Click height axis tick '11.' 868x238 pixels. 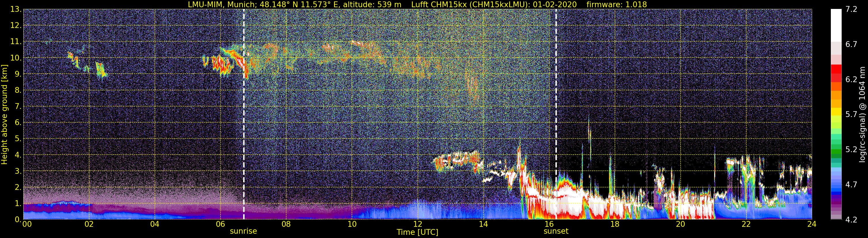[16, 42]
